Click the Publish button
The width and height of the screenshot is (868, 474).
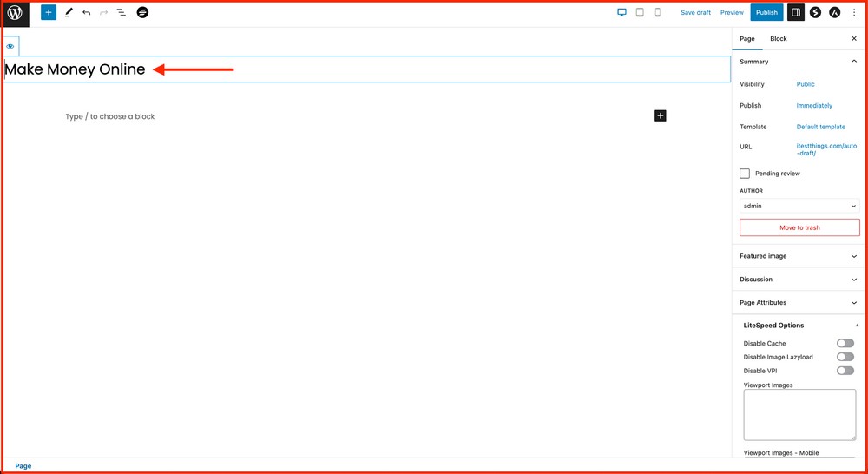tap(766, 13)
